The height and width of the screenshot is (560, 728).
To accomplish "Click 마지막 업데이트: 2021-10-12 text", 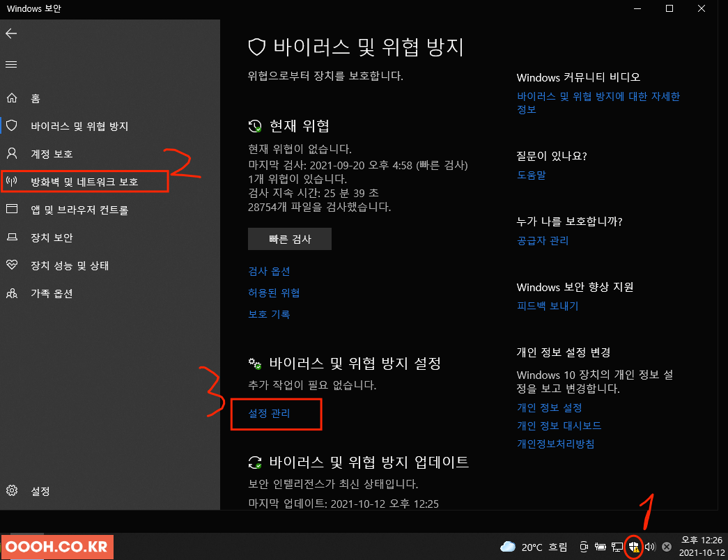I will coord(343,504).
